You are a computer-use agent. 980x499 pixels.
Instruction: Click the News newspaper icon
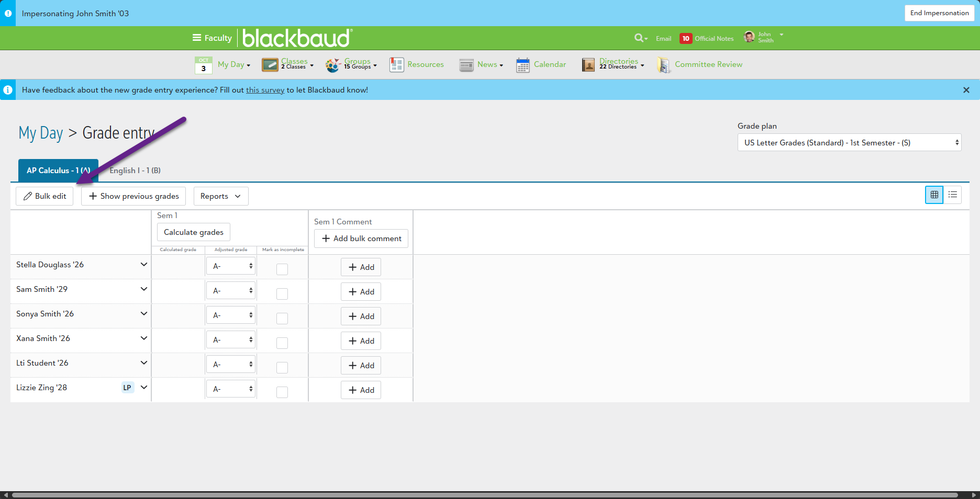[x=466, y=65]
